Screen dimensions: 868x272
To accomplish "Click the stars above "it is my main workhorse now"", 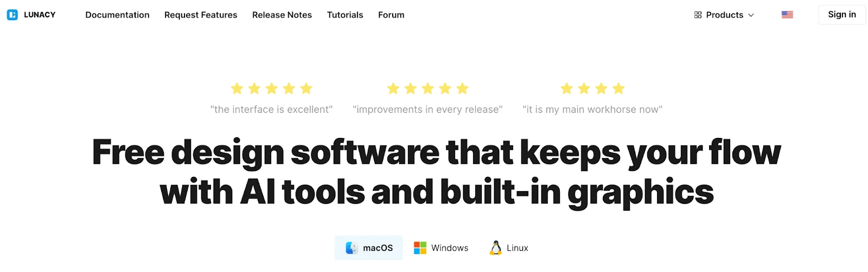I will pos(592,88).
